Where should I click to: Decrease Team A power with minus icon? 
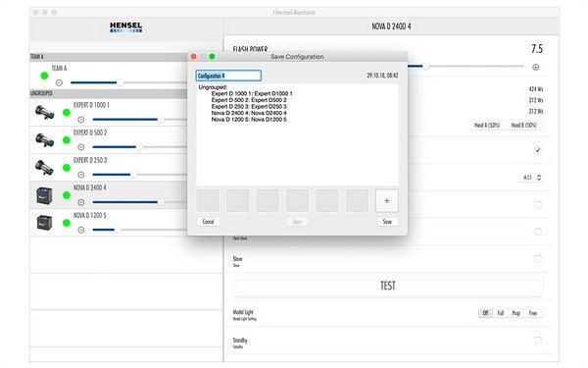coord(59,82)
